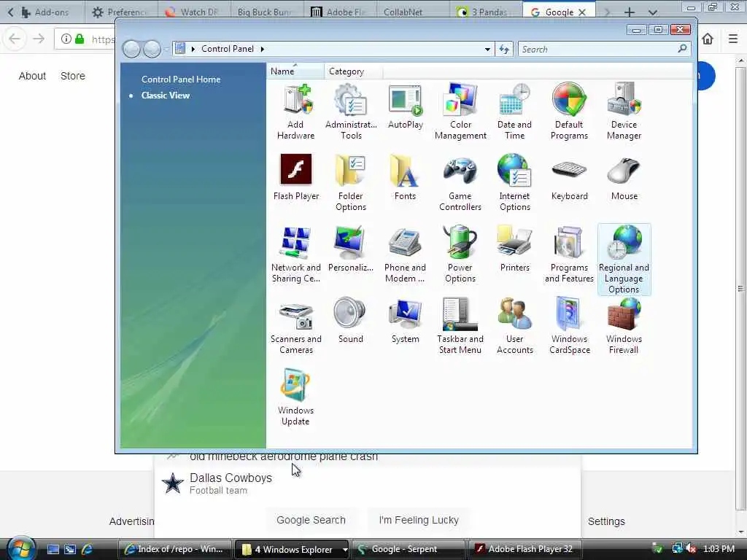The image size is (747, 560).
Task: Refresh the Control Panel window
Action: (505, 49)
